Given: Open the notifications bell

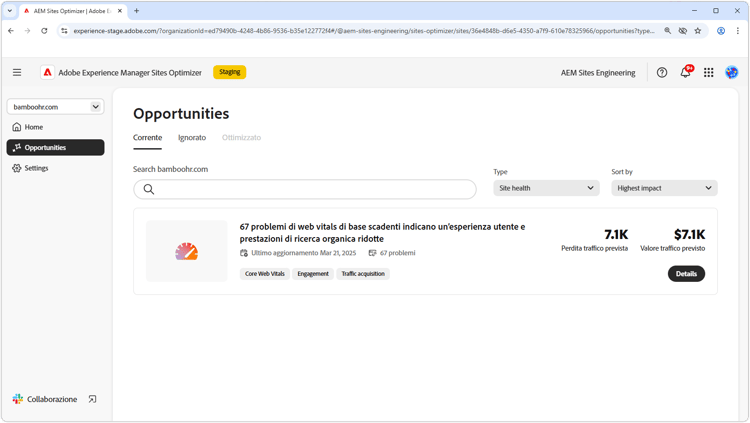Looking at the screenshot, I should coord(685,72).
